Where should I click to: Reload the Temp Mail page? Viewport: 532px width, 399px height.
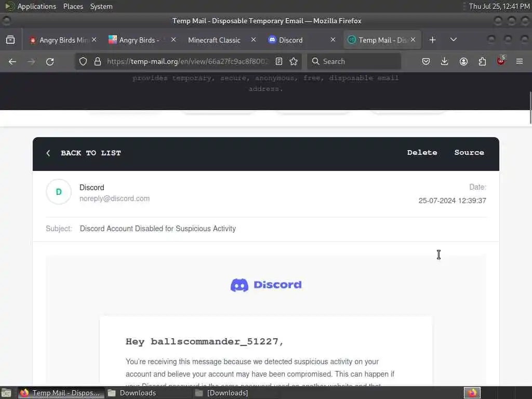point(50,61)
